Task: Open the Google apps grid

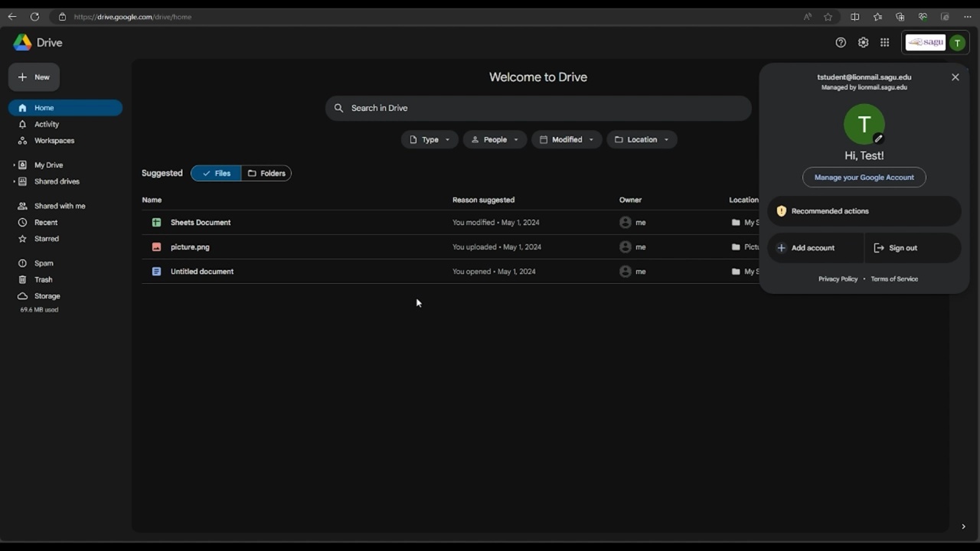Action: click(885, 43)
